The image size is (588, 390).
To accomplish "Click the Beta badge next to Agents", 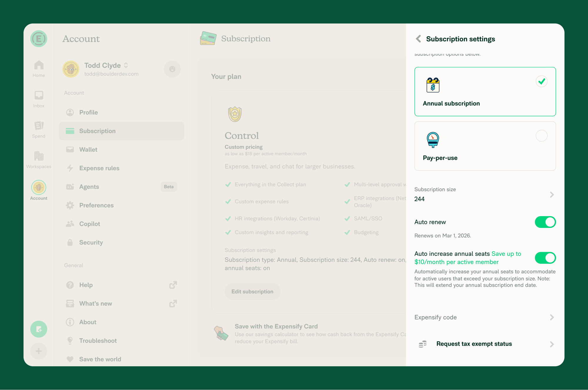I will [169, 187].
